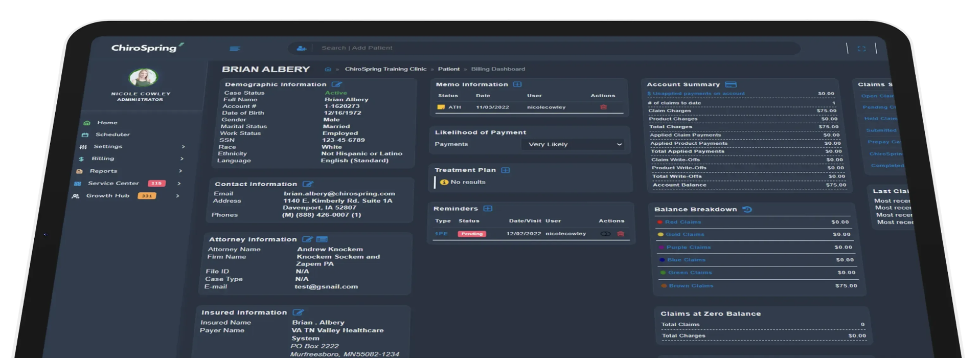
Task: Go to Scheduler in sidebar
Action: pyautogui.click(x=112, y=135)
